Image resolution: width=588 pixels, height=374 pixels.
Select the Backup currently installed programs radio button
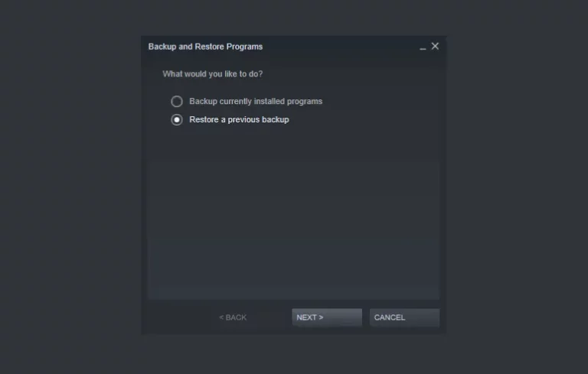coord(177,101)
